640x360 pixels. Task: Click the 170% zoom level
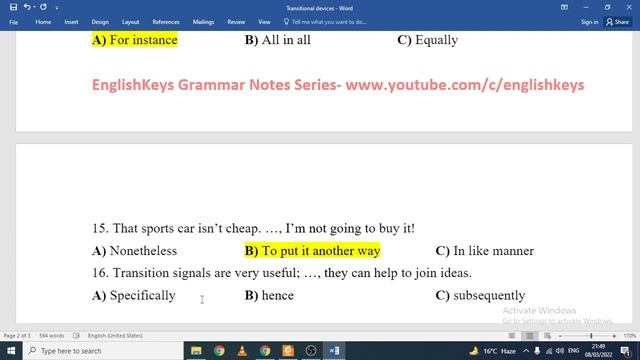(x=629, y=336)
